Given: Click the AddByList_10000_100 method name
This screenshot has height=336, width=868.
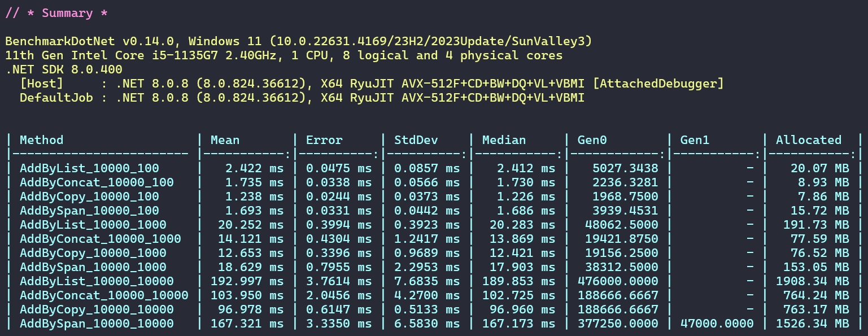Looking at the screenshot, I should click(x=89, y=168).
